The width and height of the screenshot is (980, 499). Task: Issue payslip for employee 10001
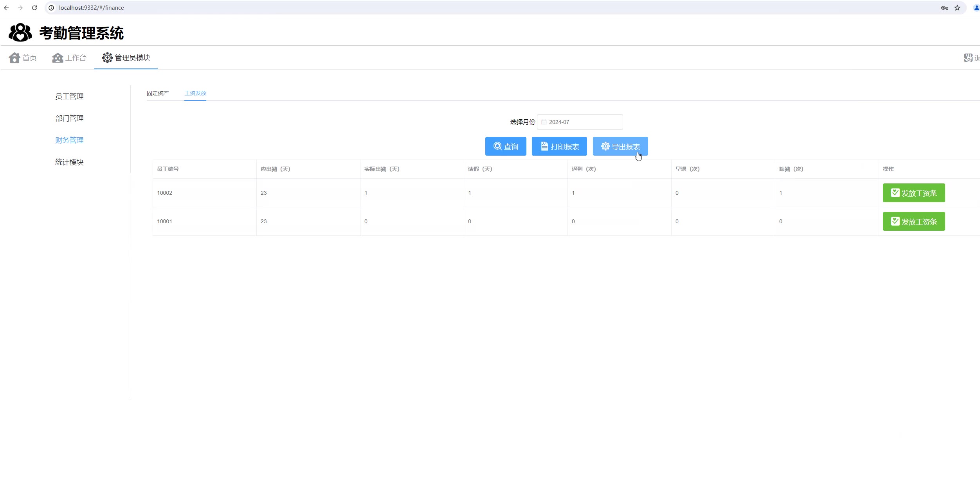(913, 221)
